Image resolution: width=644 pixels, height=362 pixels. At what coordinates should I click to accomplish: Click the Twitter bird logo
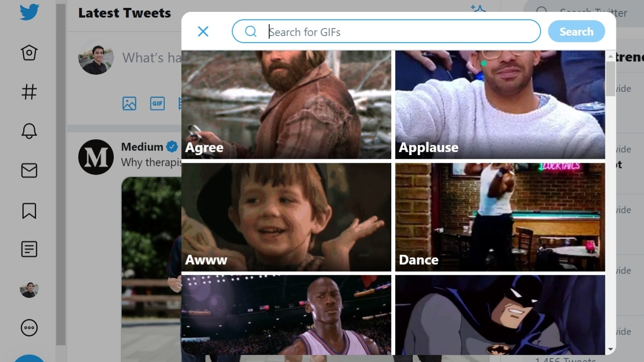tap(29, 12)
